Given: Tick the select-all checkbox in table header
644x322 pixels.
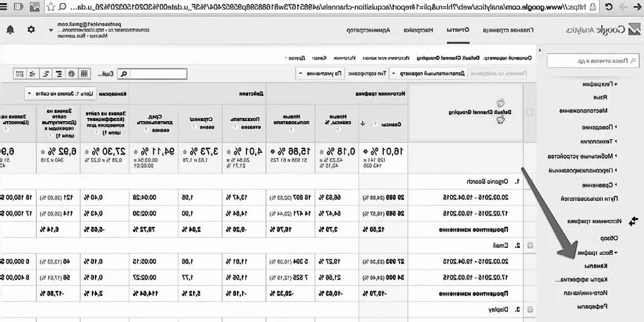Looking at the screenshot, I should [x=529, y=112].
